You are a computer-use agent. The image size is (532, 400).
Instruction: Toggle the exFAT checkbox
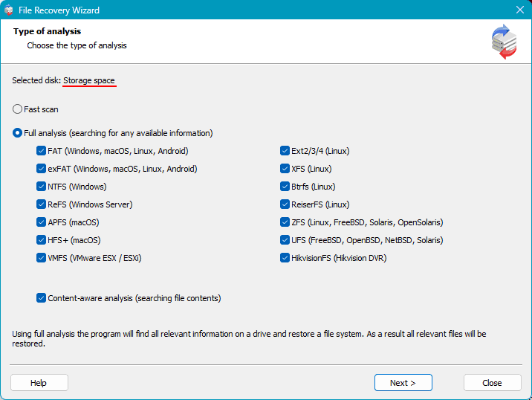(41, 169)
